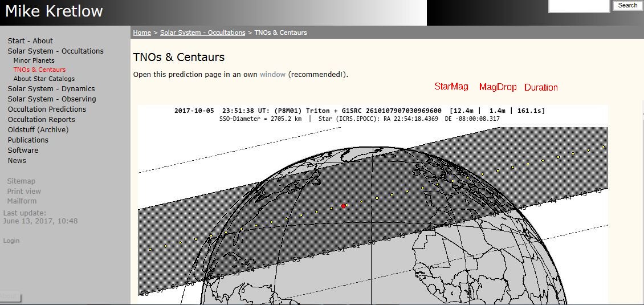Open Occultation Reports page
The image size is (644, 305).
(x=41, y=120)
